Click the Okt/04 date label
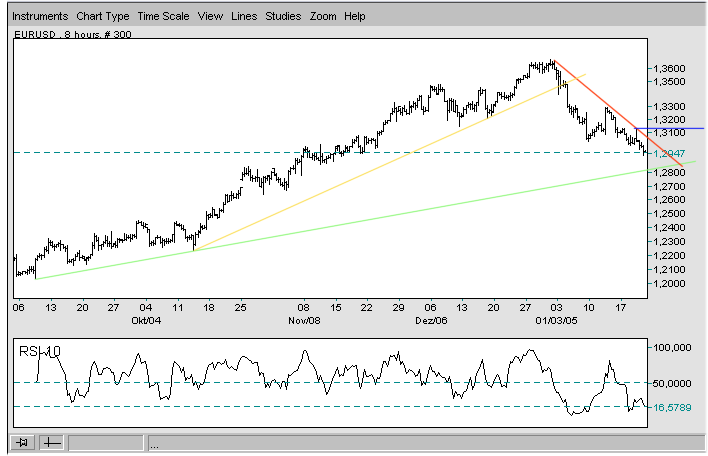 [x=146, y=321]
